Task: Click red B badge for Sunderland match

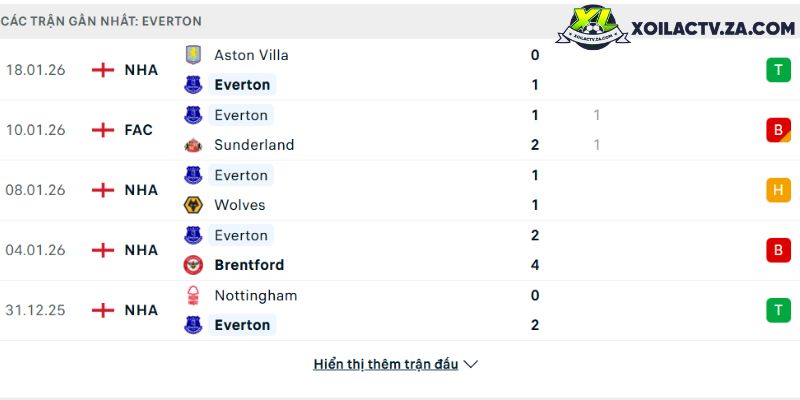Action: point(778,130)
